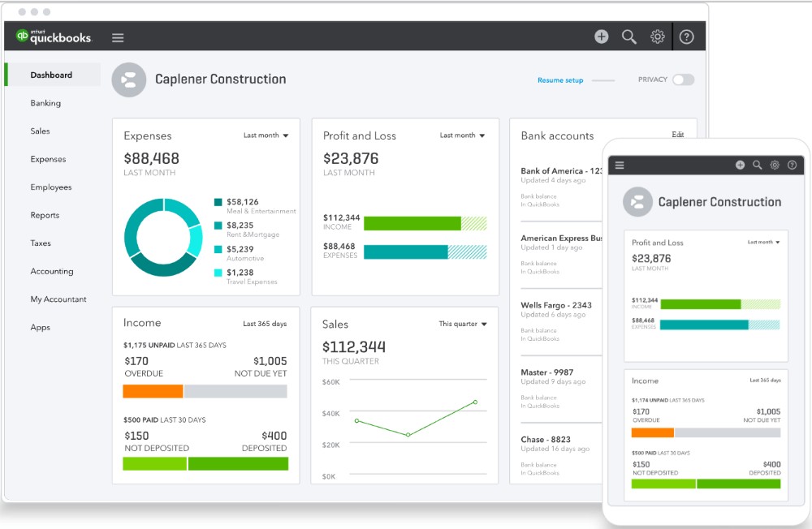Open Expenses in the sidebar

tap(48, 159)
